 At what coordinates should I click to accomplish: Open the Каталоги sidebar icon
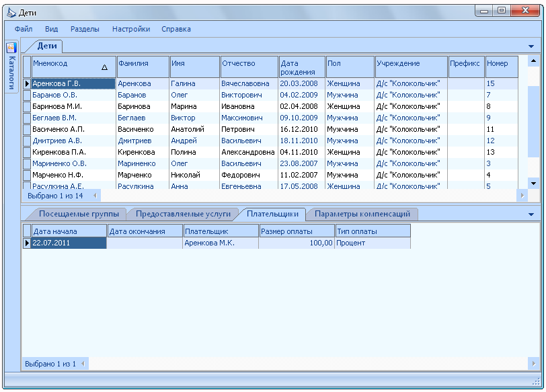point(11,47)
